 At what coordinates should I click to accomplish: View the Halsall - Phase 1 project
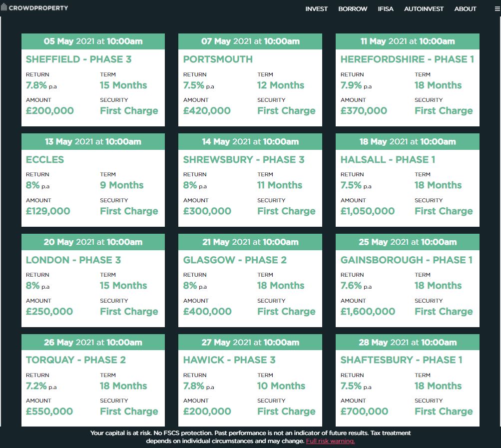pos(388,159)
